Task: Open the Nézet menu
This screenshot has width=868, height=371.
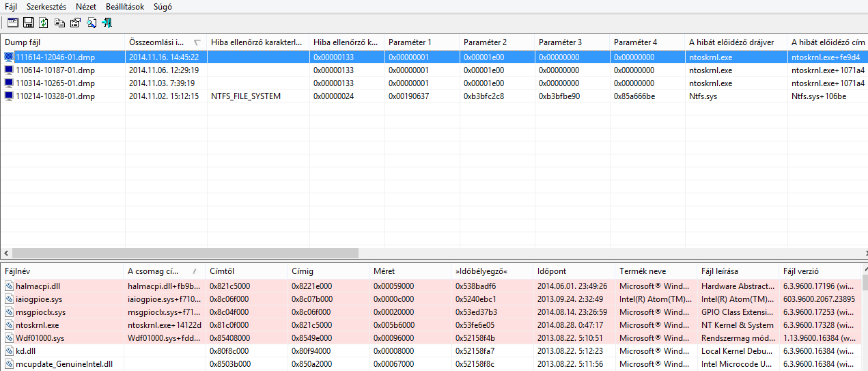Action: 86,7
